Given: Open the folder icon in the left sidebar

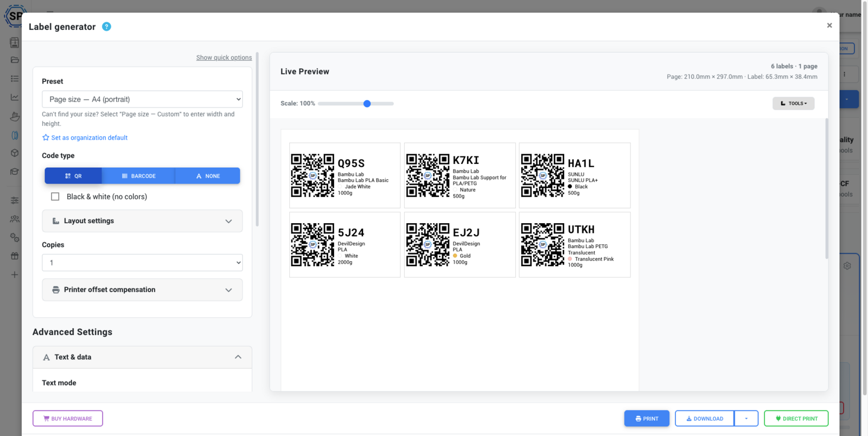Looking at the screenshot, I should pyautogui.click(x=15, y=60).
